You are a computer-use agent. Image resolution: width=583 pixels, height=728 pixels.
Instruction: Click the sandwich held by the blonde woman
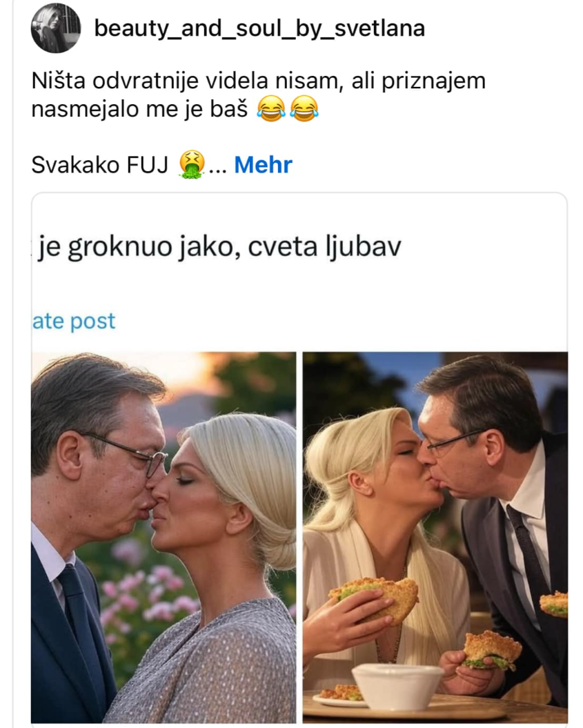(x=374, y=598)
